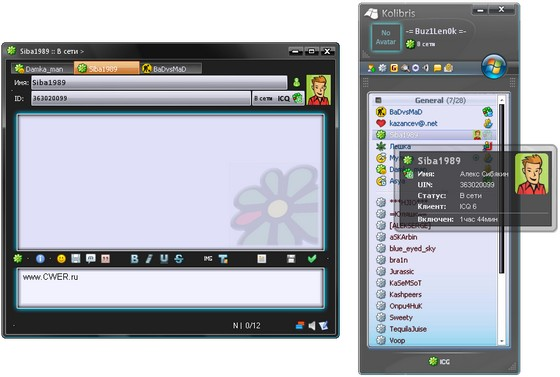Click the speech bubble message icon in the chat toolbar
The image size is (560, 377).
90,258
